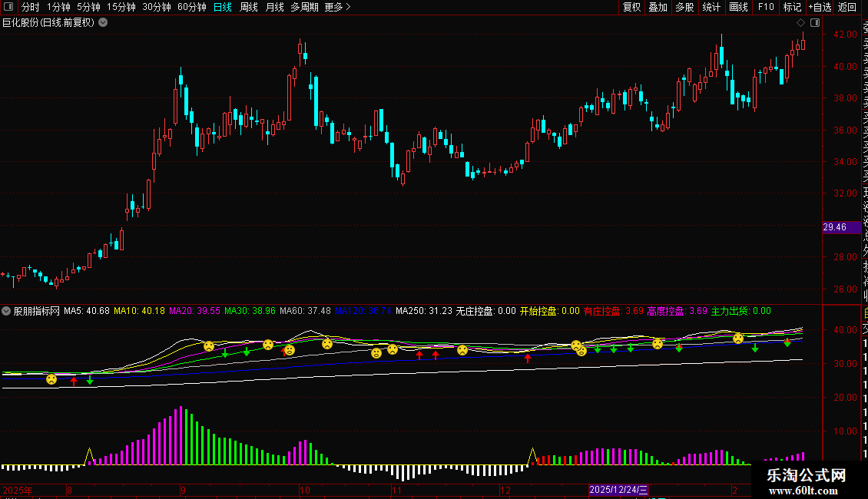Expand 更多 period options
The image size is (868, 499).
337,7
